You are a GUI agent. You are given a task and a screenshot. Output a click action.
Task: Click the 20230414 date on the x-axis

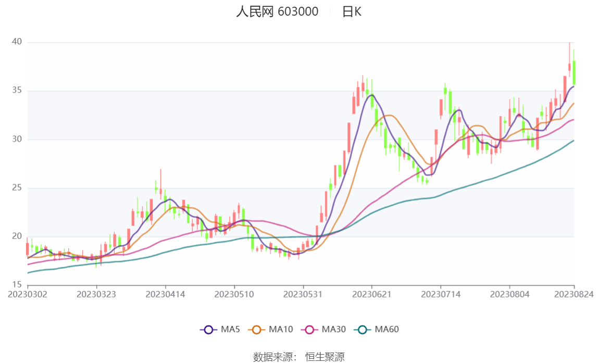click(166, 294)
